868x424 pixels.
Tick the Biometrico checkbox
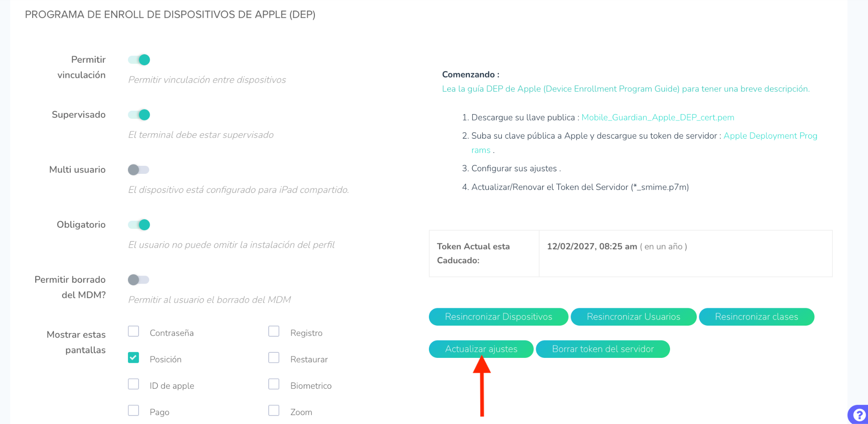click(x=274, y=384)
